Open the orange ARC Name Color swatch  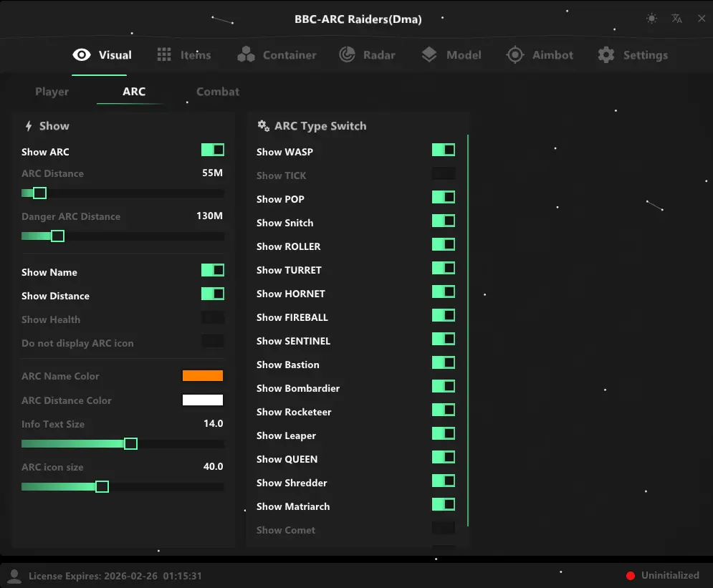click(x=203, y=375)
